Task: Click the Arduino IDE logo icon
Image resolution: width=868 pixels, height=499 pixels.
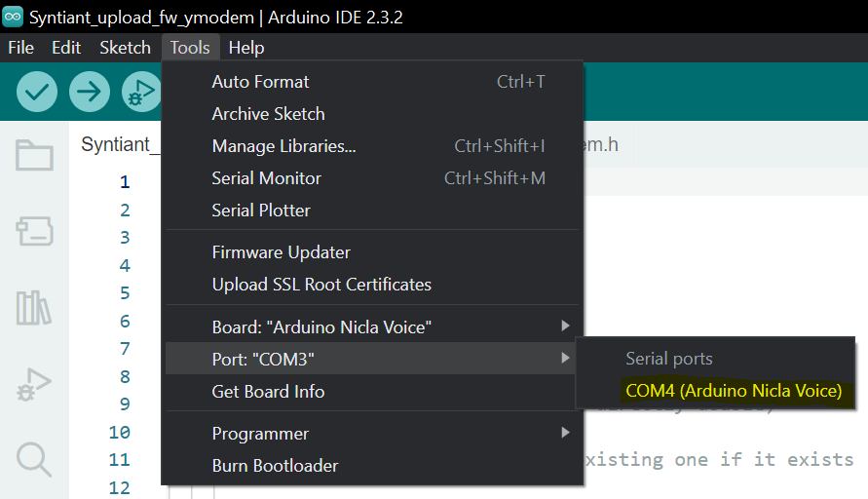Action: (x=14, y=18)
